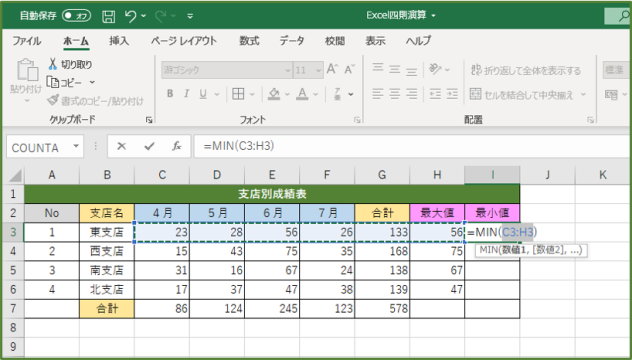Viewport: 632px width, 360px height.
Task: Open the clipboard group dialog launcher
Action: (149, 120)
